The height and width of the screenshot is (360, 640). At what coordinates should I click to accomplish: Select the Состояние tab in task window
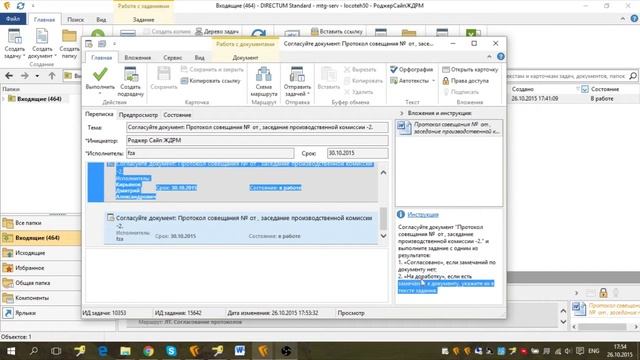[x=177, y=115]
